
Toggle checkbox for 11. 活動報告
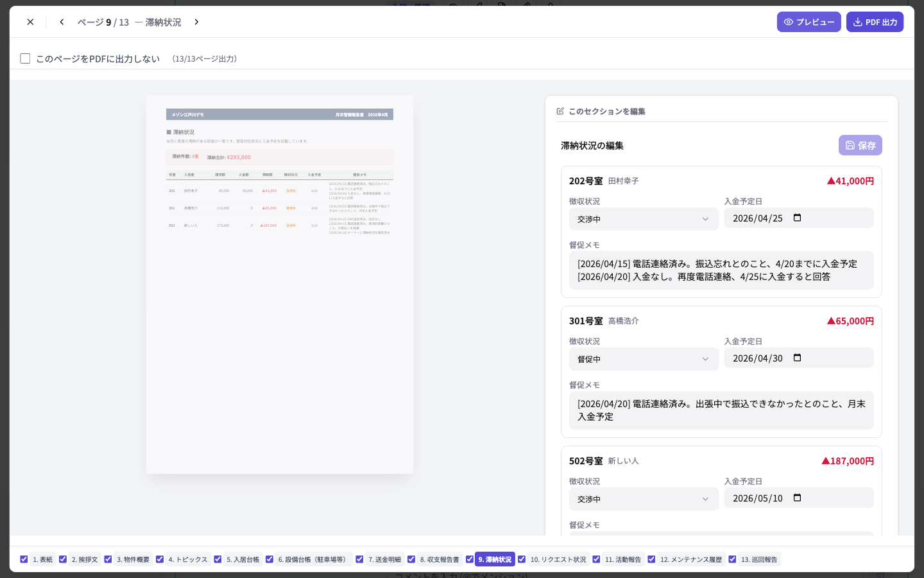click(596, 559)
